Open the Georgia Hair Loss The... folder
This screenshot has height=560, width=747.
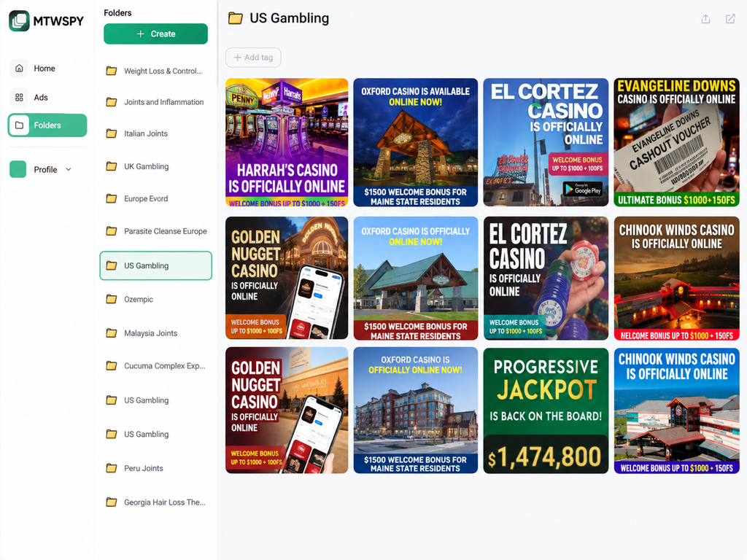tap(156, 502)
